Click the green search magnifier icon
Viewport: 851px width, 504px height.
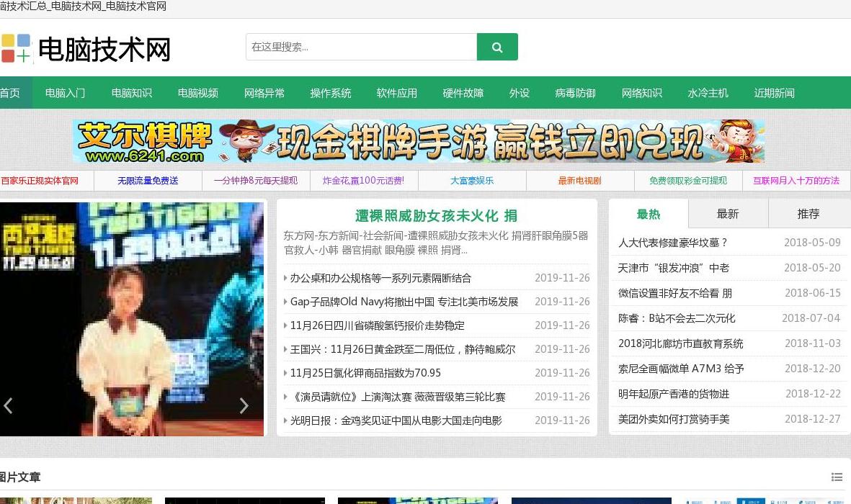[x=497, y=46]
